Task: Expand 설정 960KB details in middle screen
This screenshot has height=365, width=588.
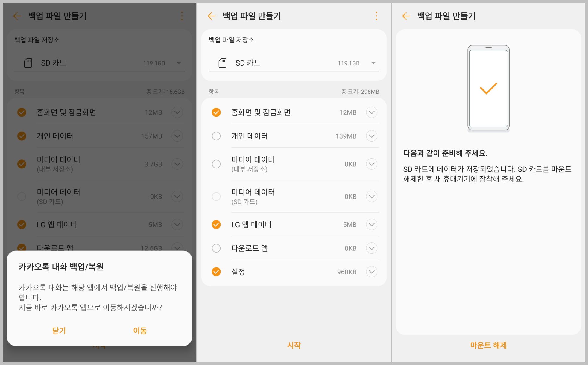Action: click(x=372, y=272)
